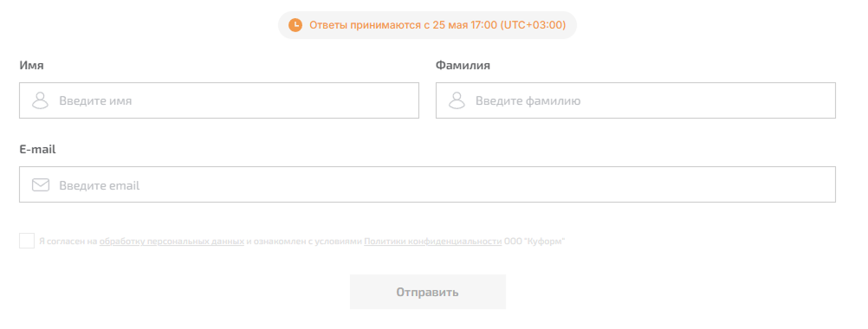Submit the form with Отправить button

click(427, 292)
